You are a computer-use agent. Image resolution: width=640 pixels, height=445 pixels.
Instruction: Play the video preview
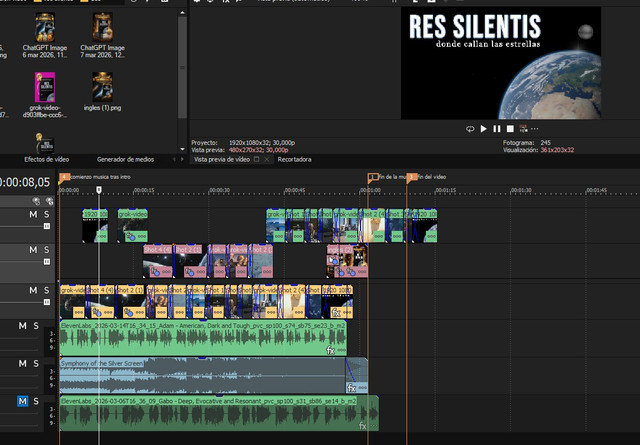484,129
